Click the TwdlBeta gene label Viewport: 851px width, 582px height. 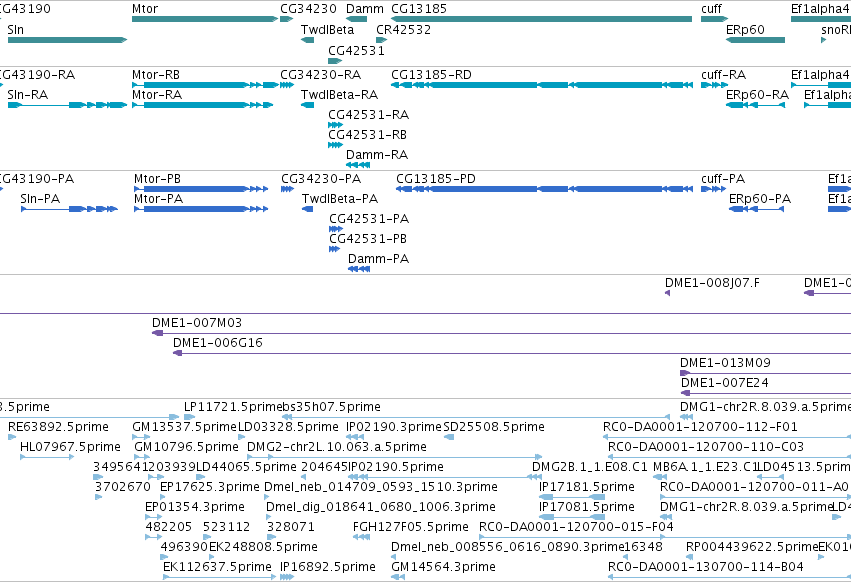click(327, 30)
